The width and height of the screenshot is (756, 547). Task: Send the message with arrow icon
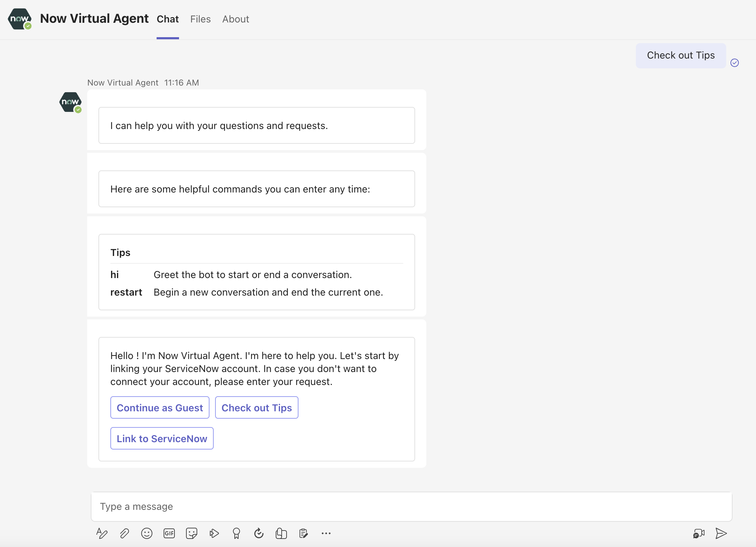coord(721,533)
